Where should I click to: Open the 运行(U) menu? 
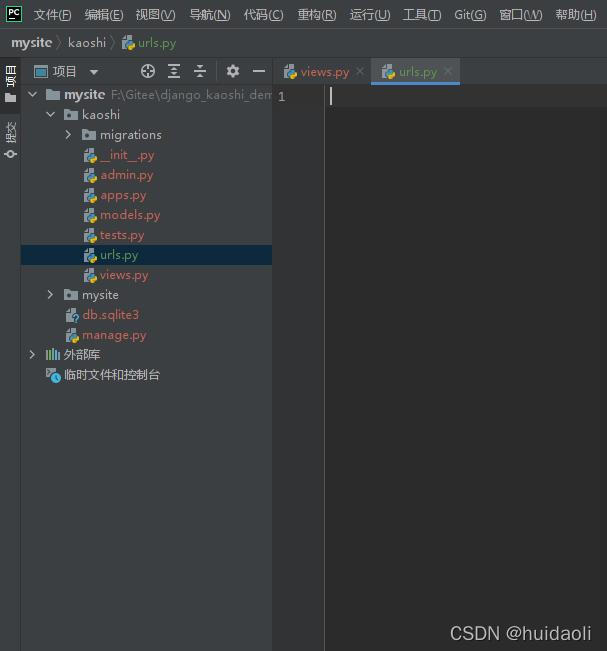coord(370,15)
